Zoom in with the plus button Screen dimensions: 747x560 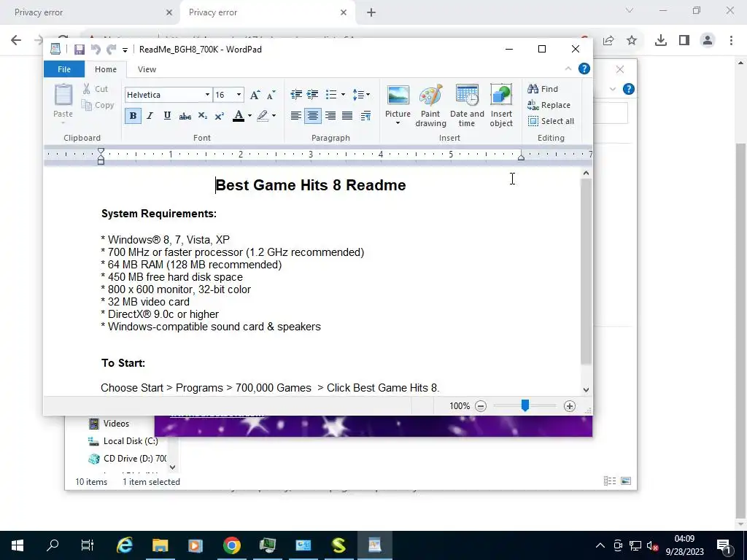(x=569, y=406)
